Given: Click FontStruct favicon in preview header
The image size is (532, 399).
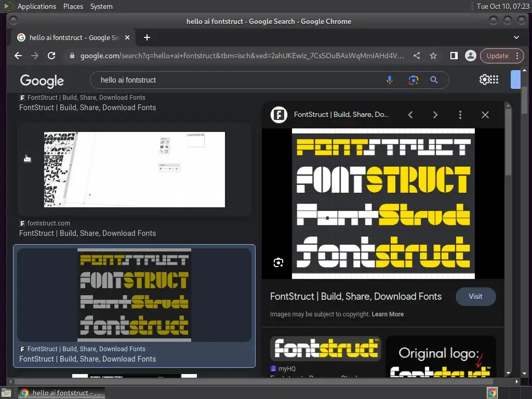Looking at the screenshot, I should tap(279, 115).
